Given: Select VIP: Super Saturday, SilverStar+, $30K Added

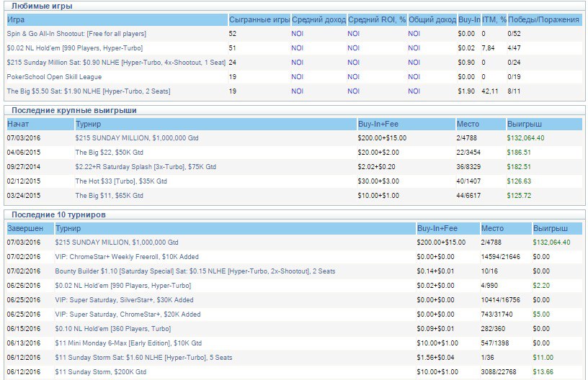Looking at the screenshot, I should point(124,300).
